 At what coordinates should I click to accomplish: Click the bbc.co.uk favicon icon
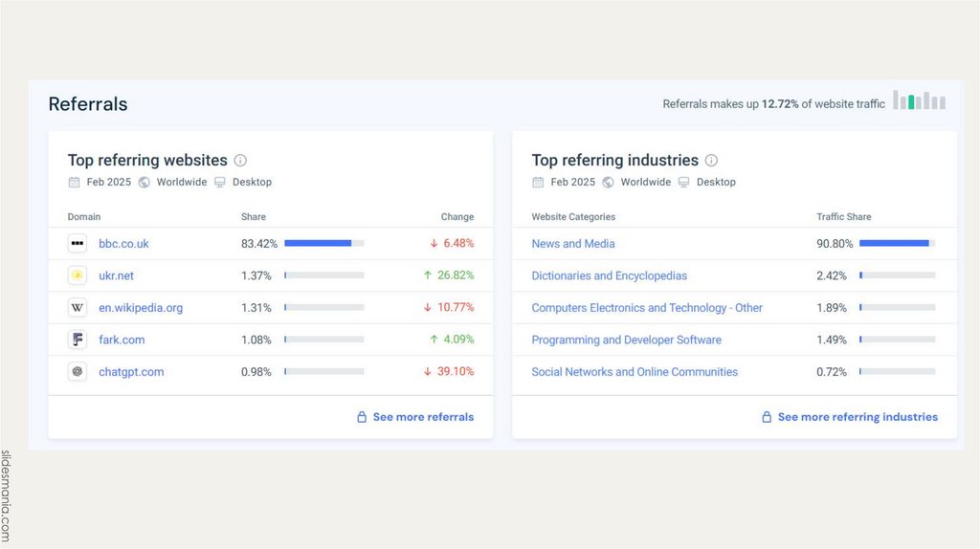78,244
